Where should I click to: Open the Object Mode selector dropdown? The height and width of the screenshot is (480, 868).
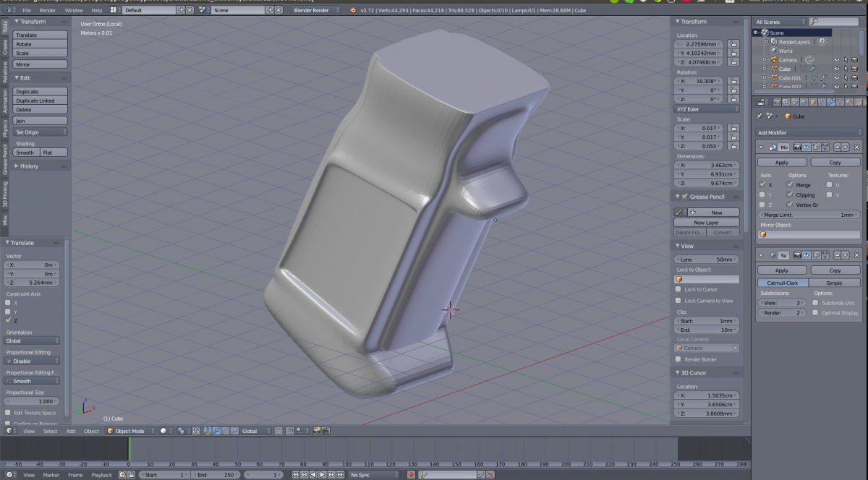tap(132, 431)
